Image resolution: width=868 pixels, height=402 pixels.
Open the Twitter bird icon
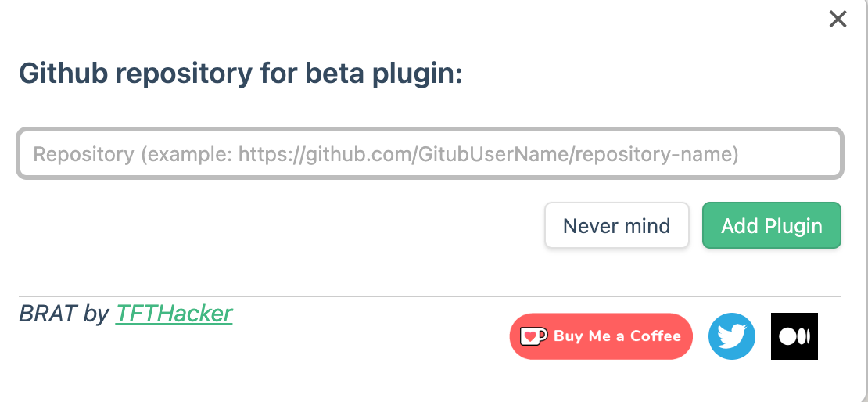point(731,336)
